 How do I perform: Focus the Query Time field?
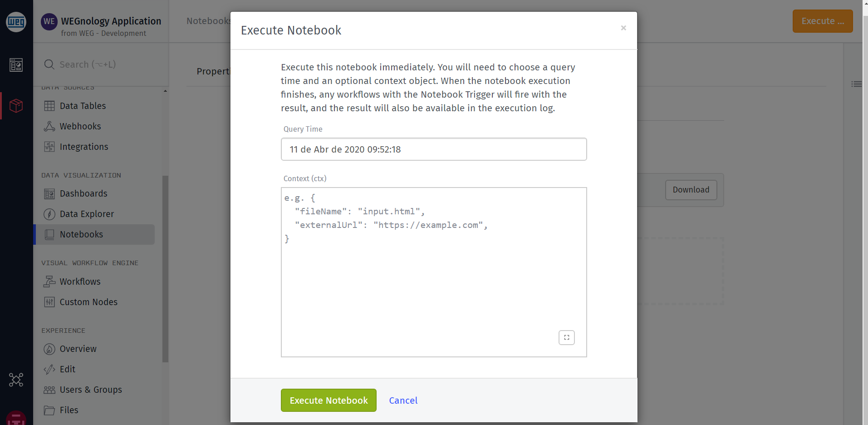434,149
